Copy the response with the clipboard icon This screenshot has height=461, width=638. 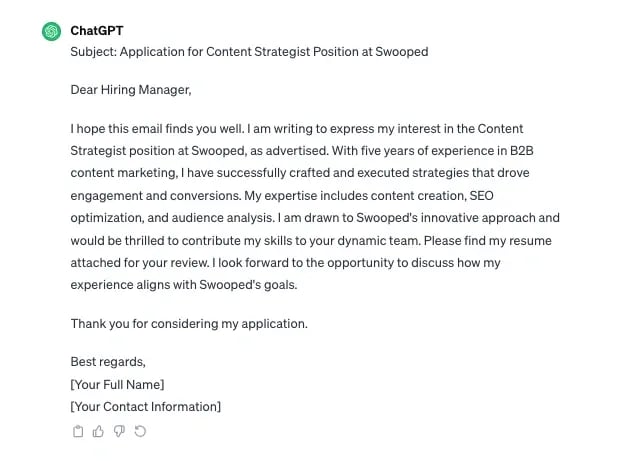[x=78, y=432]
